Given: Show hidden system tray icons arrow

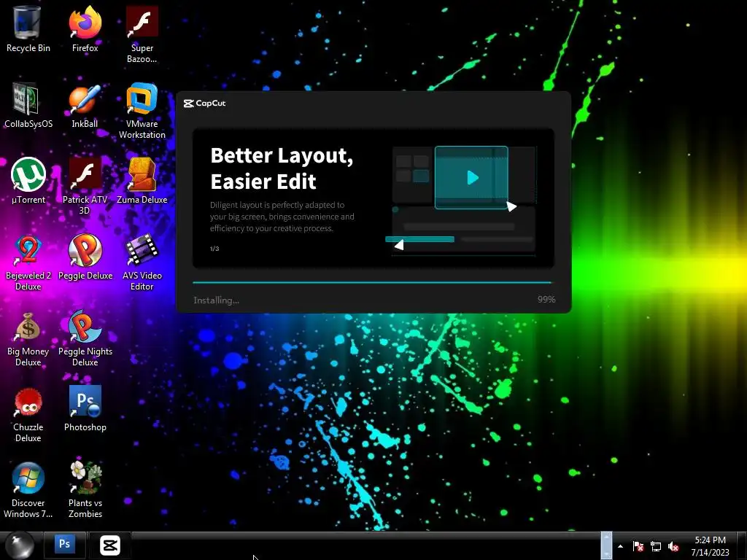Looking at the screenshot, I should click(x=620, y=546).
